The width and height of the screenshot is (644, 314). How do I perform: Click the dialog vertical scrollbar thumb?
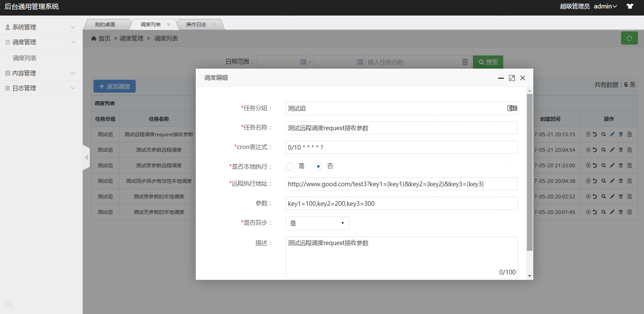pos(530,172)
